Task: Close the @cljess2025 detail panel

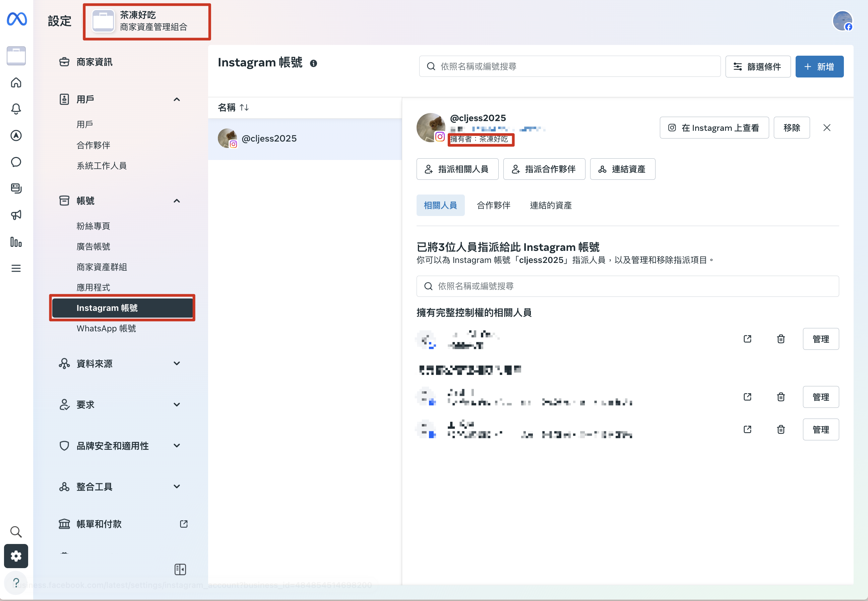Action: (827, 128)
